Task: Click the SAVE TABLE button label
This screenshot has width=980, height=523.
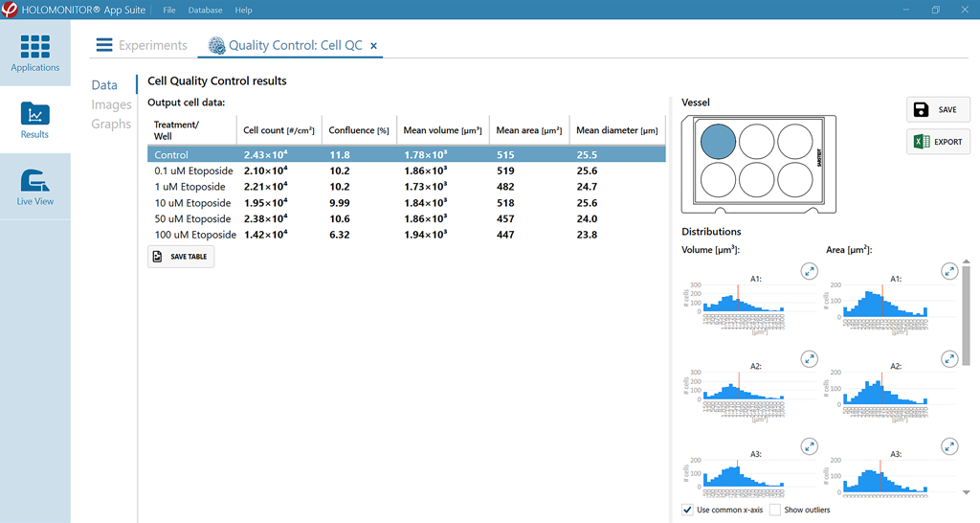Action: [x=189, y=257]
